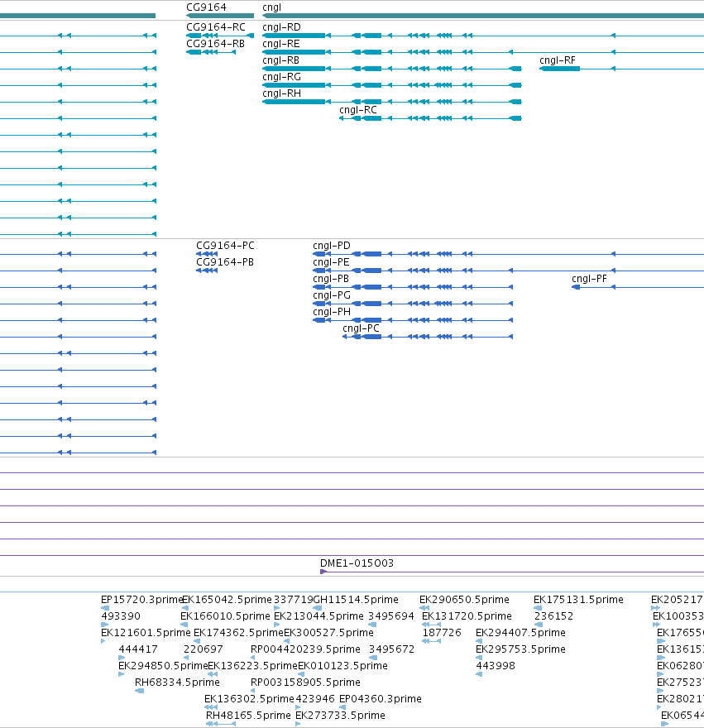Select the cngl-RD transcript label

click(x=281, y=27)
